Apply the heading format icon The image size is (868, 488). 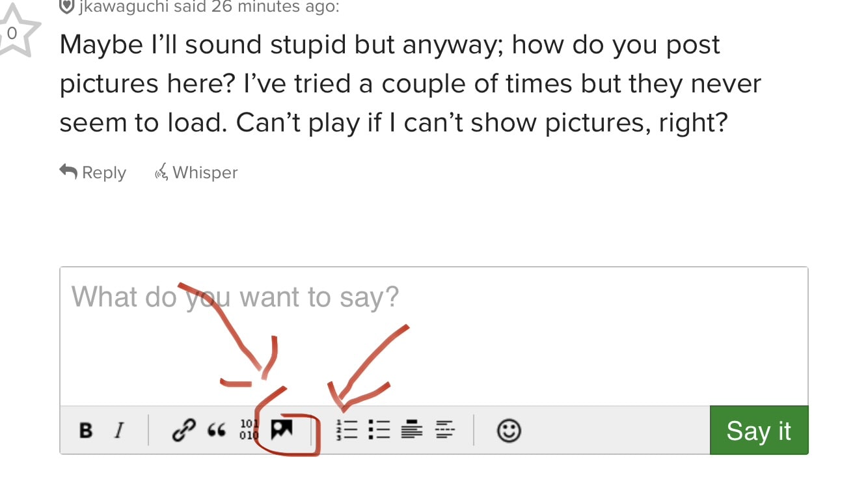click(412, 430)
